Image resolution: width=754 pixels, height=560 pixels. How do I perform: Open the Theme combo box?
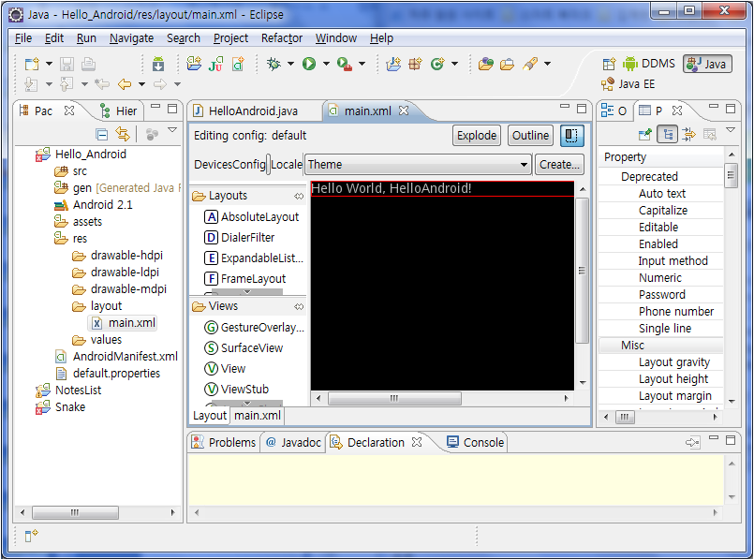pos(418,165)
